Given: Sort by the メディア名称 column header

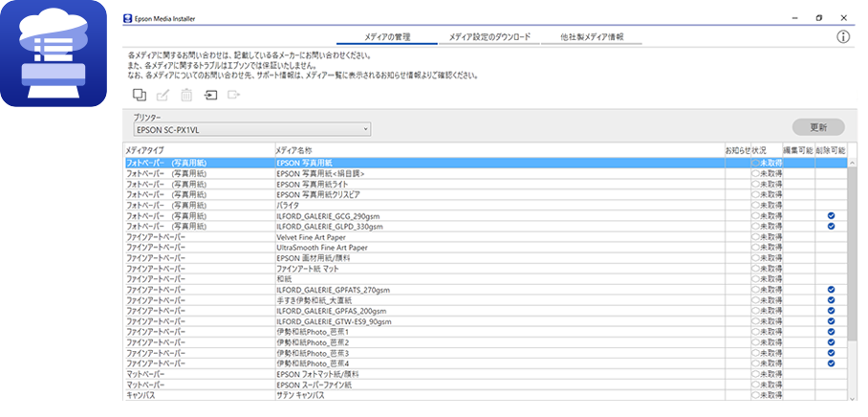Looking at the screenshot, I should pyautogui.click(x=293, y=151).
